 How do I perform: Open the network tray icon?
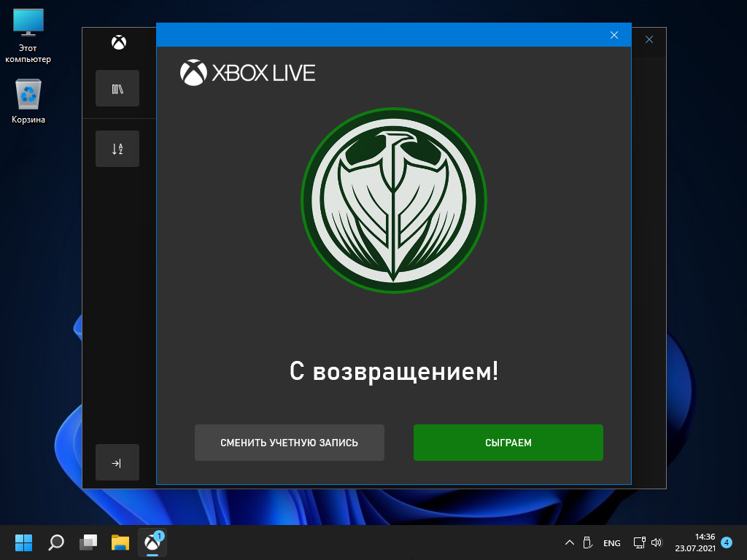(639, 542)
